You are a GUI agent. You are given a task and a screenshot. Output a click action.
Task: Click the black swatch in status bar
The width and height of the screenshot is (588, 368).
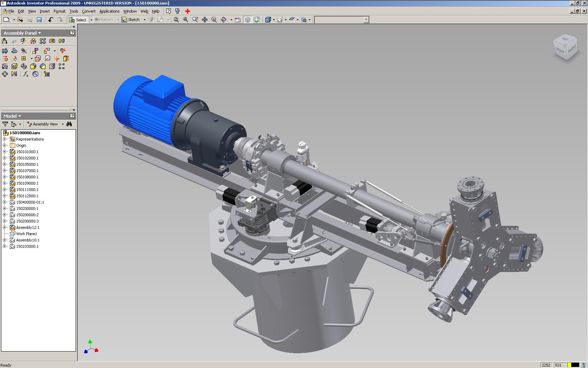[575, 365]
